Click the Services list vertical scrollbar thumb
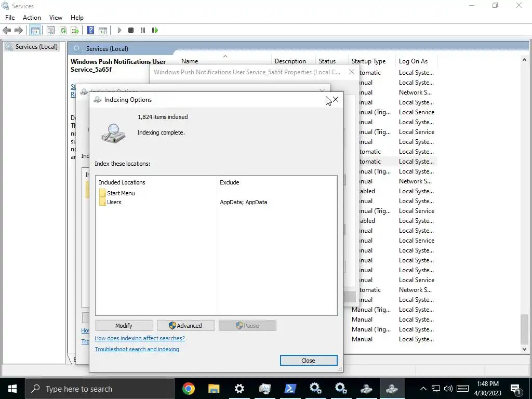 [525, 329]
